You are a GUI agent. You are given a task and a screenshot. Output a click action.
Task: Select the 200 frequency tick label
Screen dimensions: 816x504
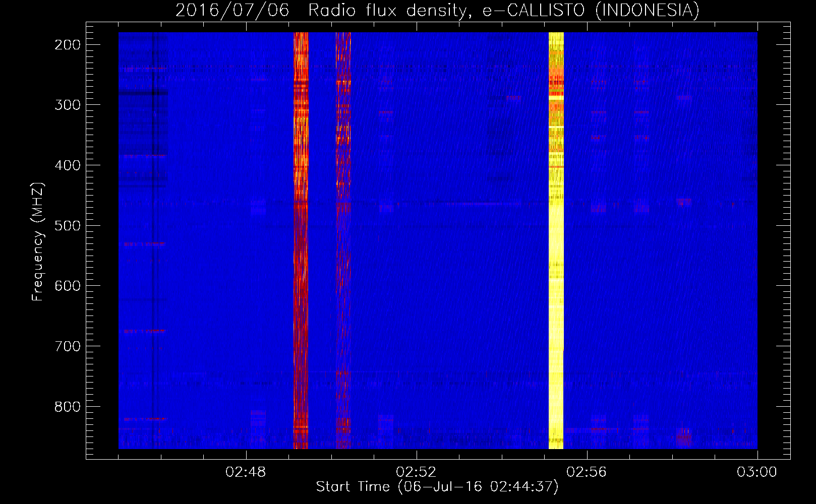tap(67, 45)
